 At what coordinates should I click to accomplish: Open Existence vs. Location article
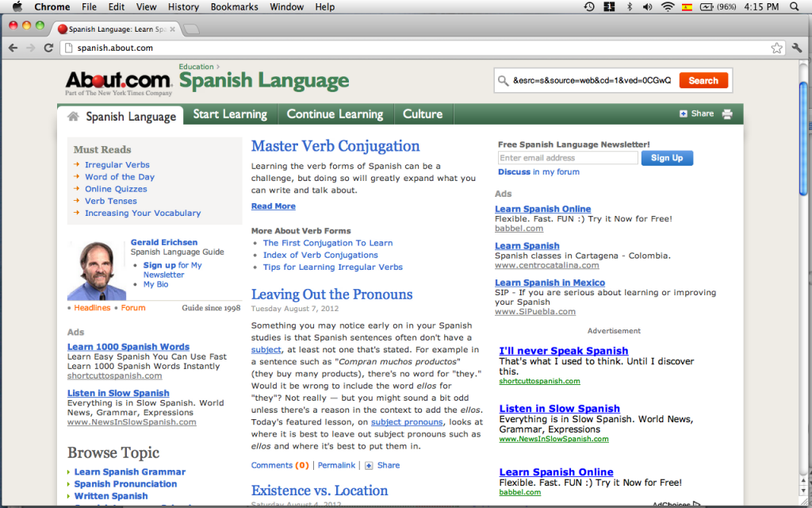(x=320, y=491)
